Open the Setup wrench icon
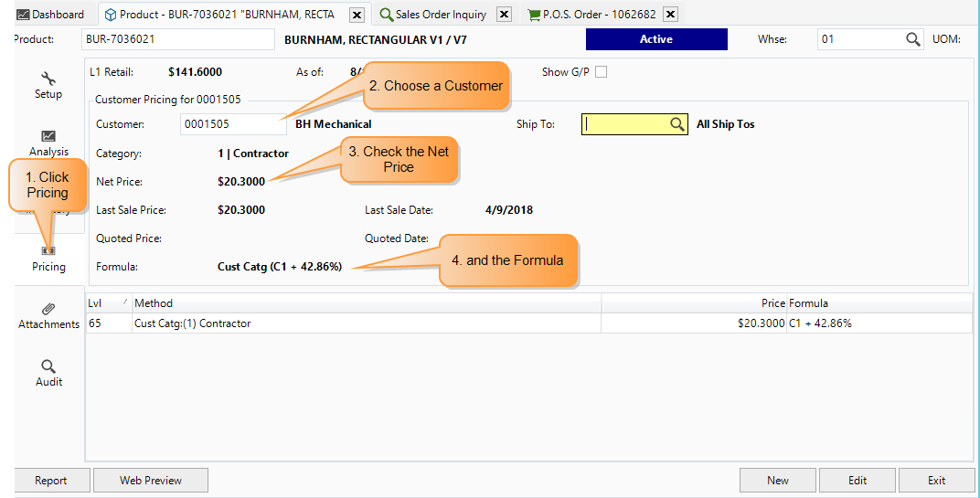The height and width of the screenshot is (498, 980). (x=48, y=79)
